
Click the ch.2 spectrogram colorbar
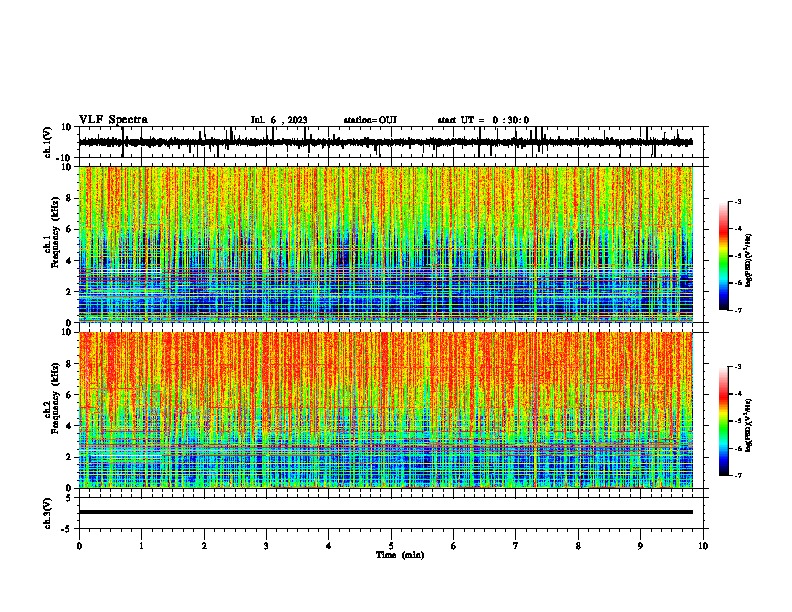pyautogui.click(x=723, y=421)
